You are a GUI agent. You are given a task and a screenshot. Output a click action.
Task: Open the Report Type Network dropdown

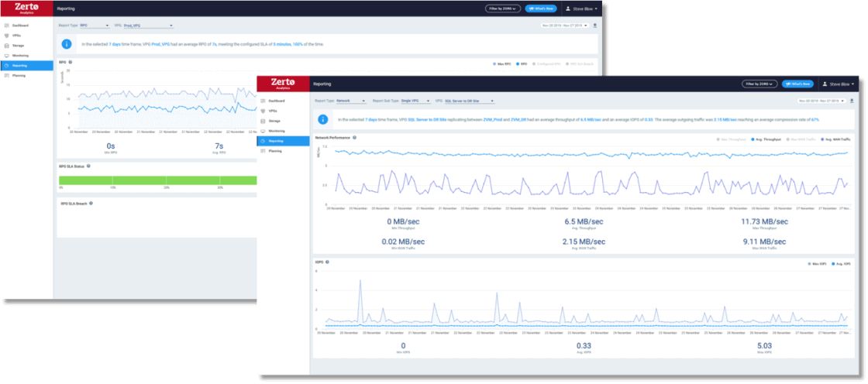351,101
